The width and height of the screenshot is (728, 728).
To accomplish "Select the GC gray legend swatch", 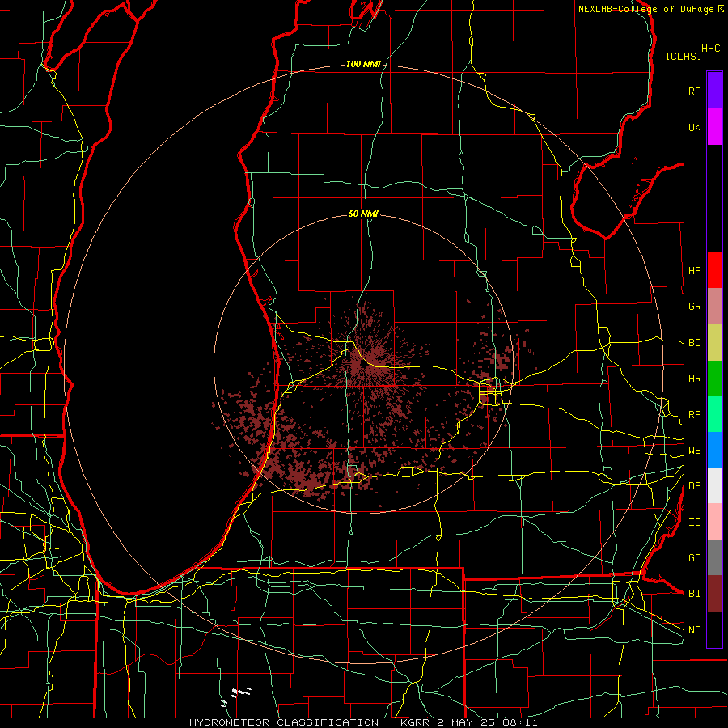I will [714, 557].
